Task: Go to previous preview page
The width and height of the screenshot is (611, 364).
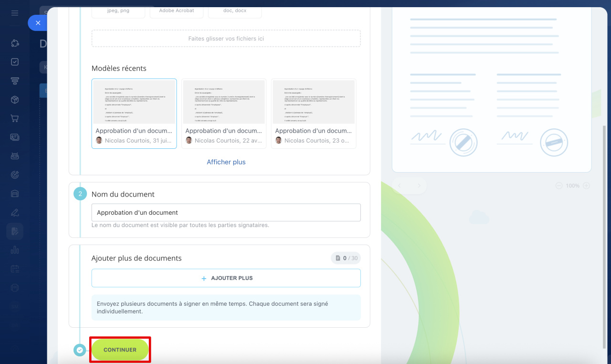Action: pos(400,186)
